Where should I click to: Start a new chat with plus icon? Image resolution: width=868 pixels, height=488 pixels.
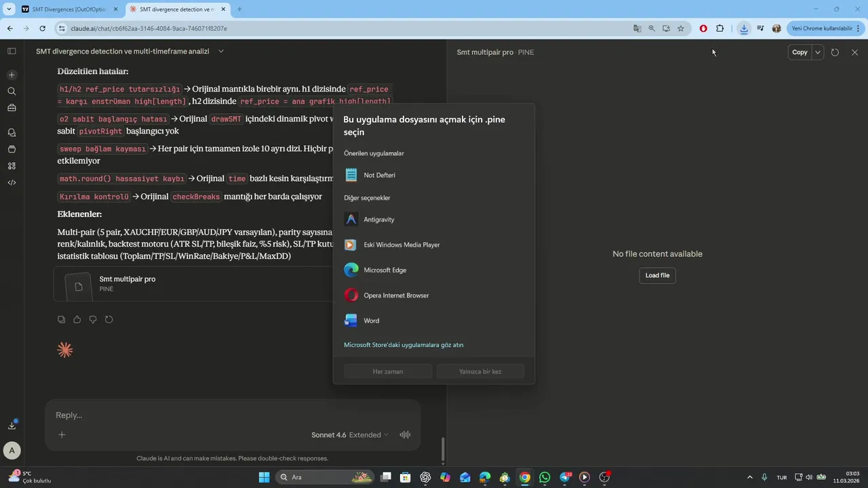pos(12,75)
